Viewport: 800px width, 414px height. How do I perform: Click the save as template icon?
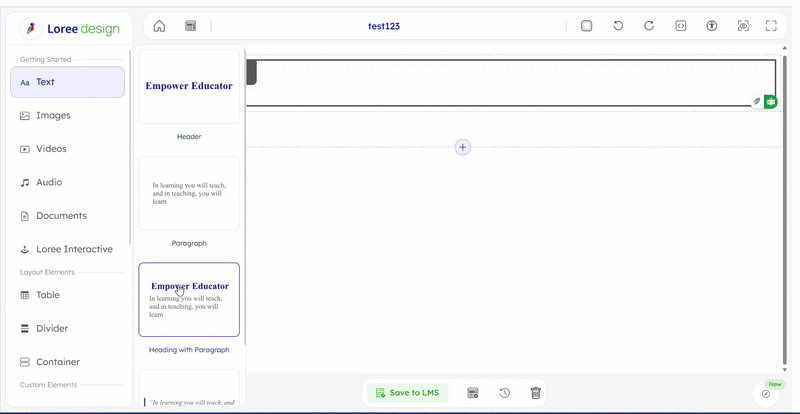point(473,393)
